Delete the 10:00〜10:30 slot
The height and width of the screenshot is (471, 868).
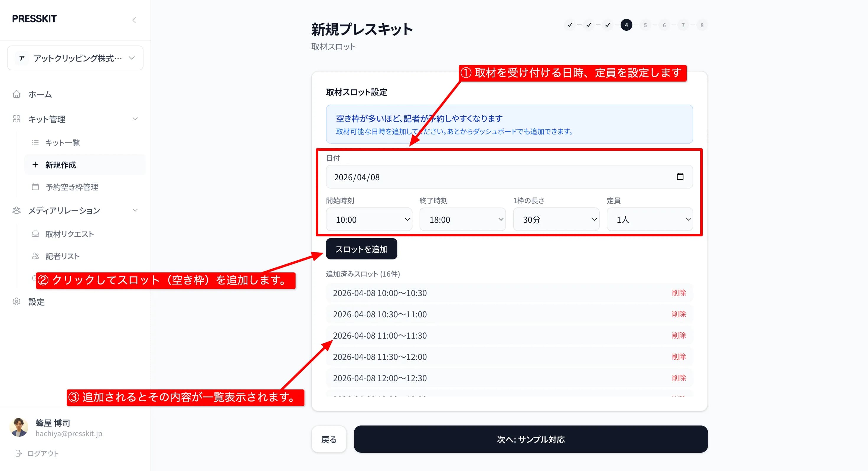(x=679, y=293)
